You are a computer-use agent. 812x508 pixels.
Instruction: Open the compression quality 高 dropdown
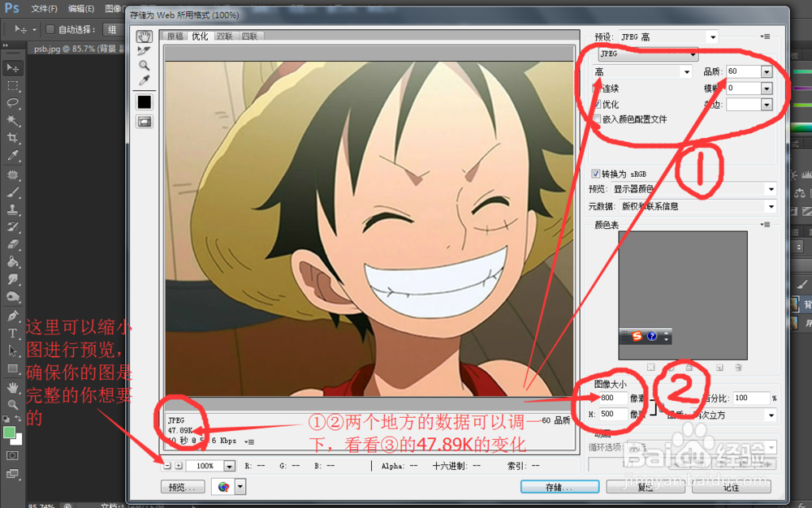[642, 72]
